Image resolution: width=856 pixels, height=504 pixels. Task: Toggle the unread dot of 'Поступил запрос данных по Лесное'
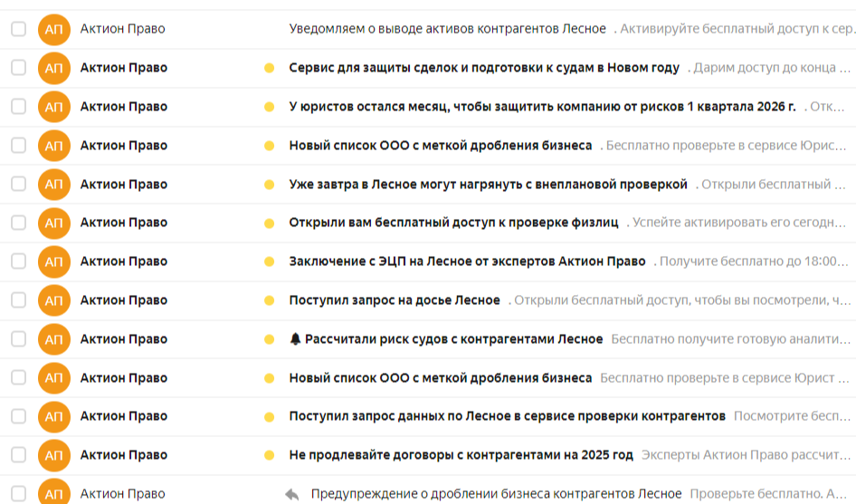tap(269, 416)
